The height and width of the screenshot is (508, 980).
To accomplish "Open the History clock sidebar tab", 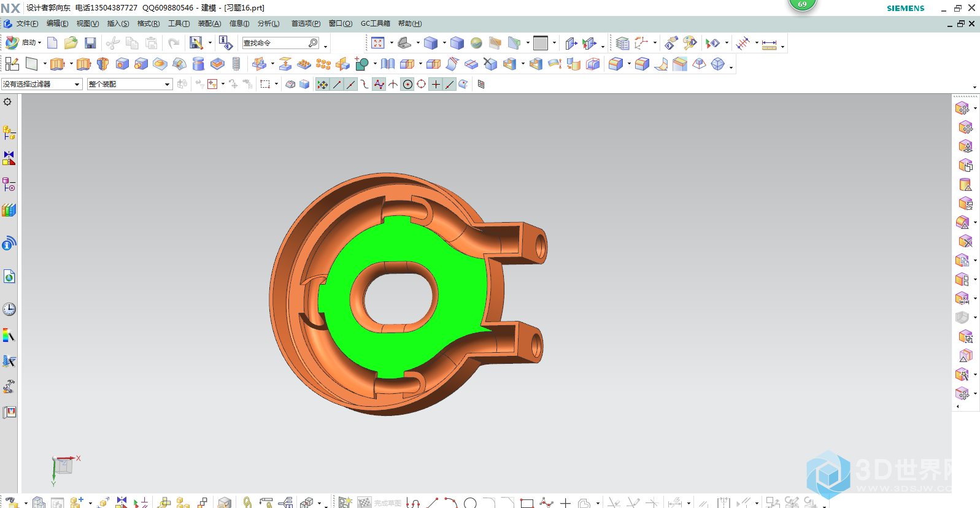I will pos(9,309).
